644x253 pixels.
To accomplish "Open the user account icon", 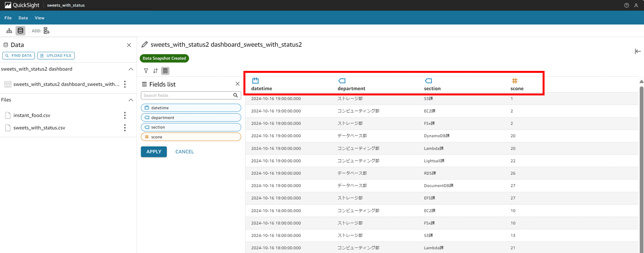I will point(636,5).
